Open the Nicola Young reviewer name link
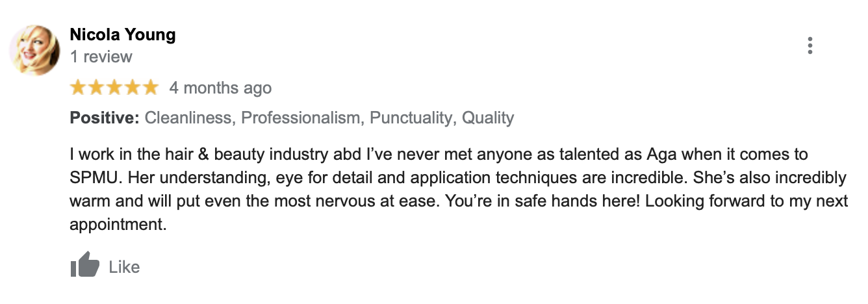The height and width of the screenshot is (304, 868). [x=123, y=35]
